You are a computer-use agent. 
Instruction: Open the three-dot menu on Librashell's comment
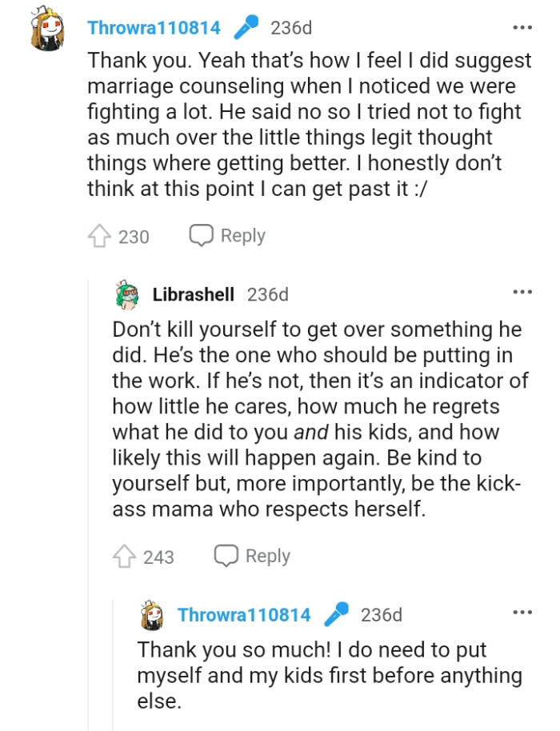521,294
